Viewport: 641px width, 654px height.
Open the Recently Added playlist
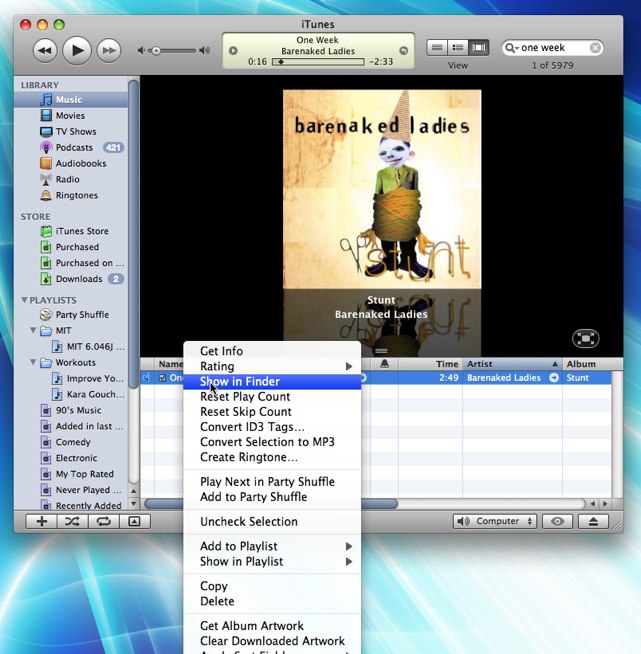71,505
